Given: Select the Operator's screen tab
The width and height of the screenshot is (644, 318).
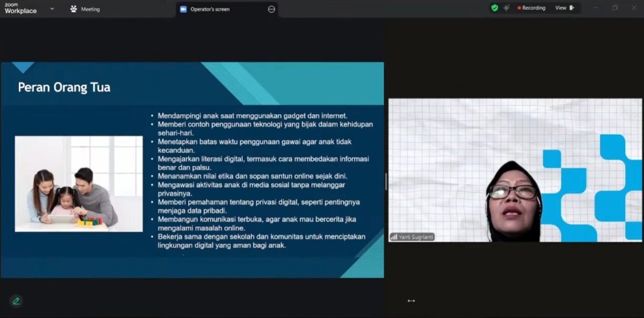Looking at the screenshot, I should pyautogui.click(x=227, y=9).
